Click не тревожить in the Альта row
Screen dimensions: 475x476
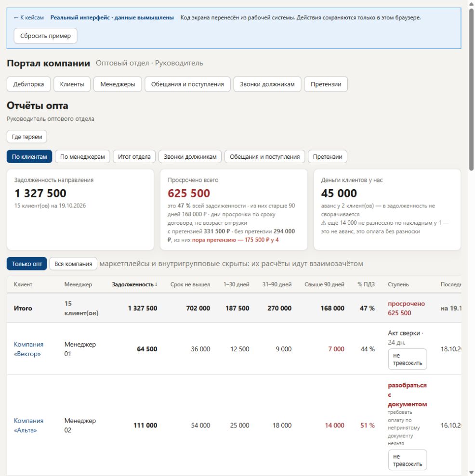(x=408, y=460)
